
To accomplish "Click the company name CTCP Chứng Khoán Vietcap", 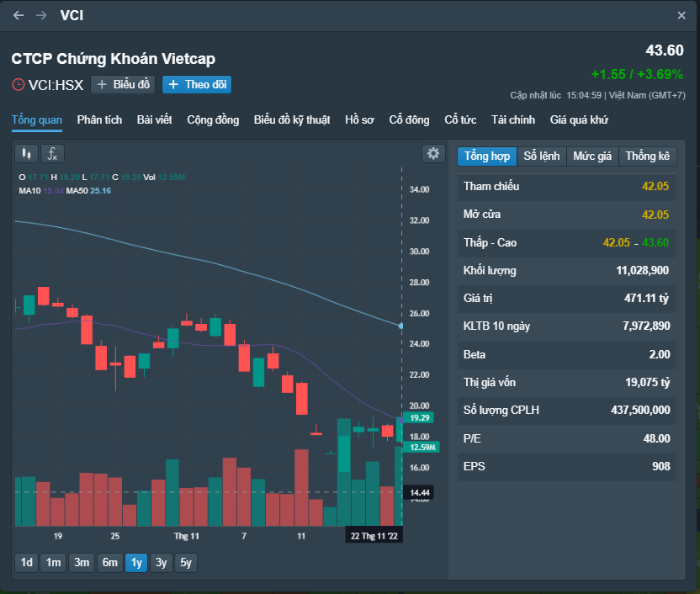I will [x=113, y=58].
